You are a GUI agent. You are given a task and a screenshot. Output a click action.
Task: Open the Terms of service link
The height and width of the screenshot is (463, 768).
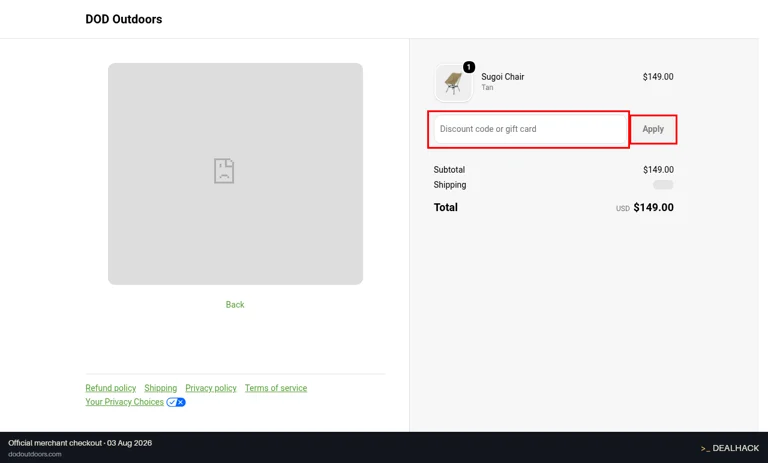coord(276,388)
